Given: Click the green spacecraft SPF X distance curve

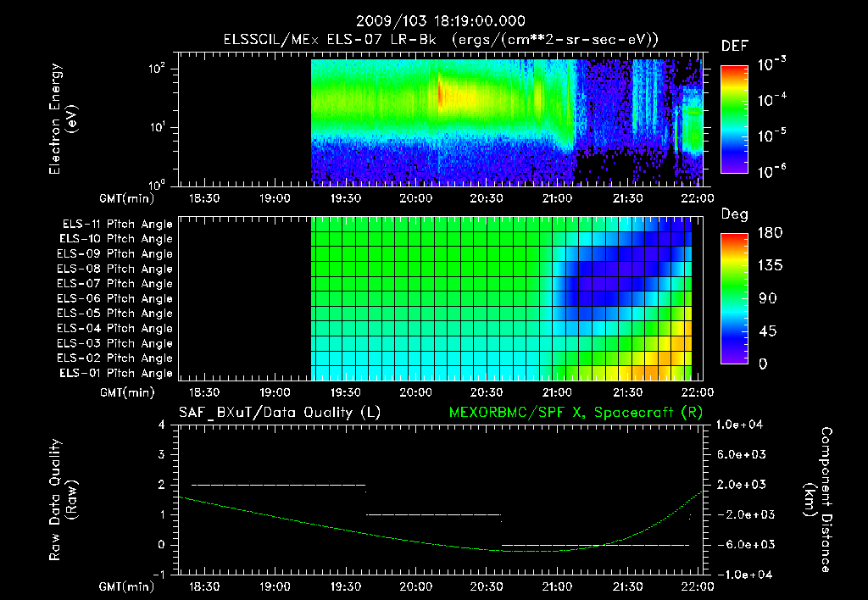Looking at the screenshot, I should click(x=440, y=544).
